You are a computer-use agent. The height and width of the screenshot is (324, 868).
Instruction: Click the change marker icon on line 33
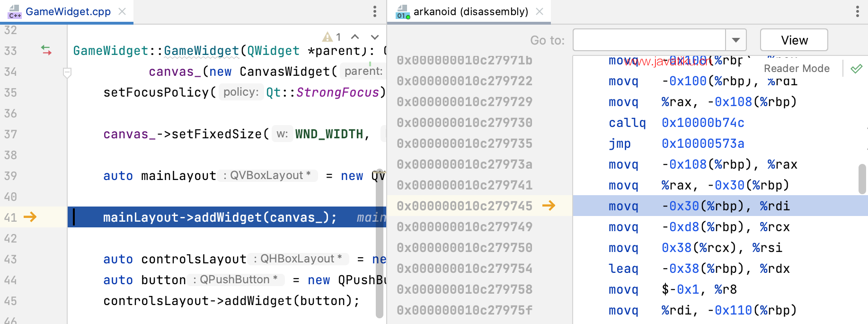click(46, 50)
